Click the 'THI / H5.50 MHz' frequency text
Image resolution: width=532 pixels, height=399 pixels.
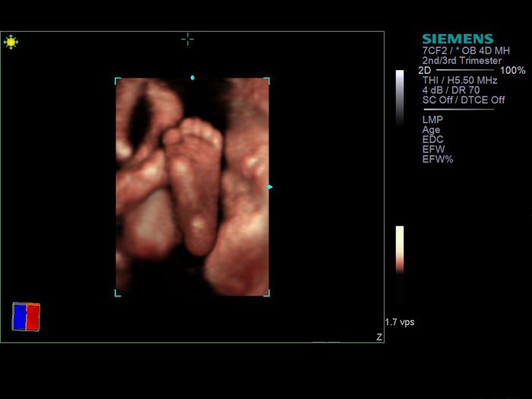click(460, 80)
